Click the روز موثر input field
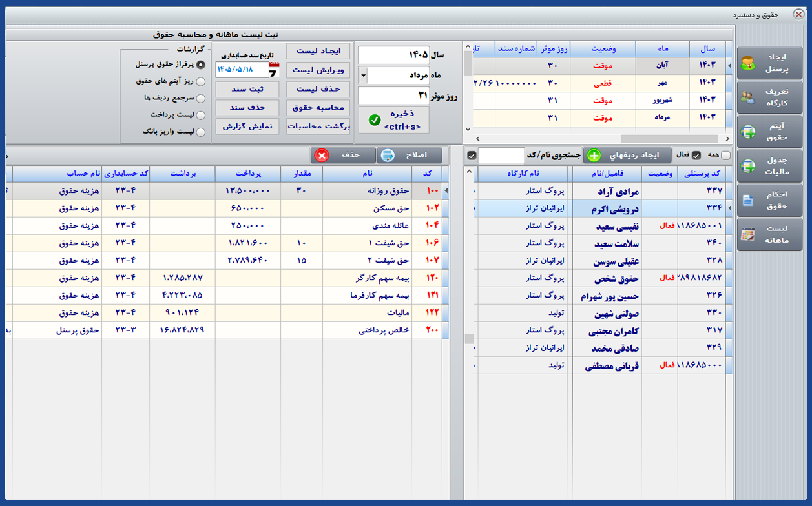Image resolution: width=812 pixels, height=506 pixels. point(393,96)
